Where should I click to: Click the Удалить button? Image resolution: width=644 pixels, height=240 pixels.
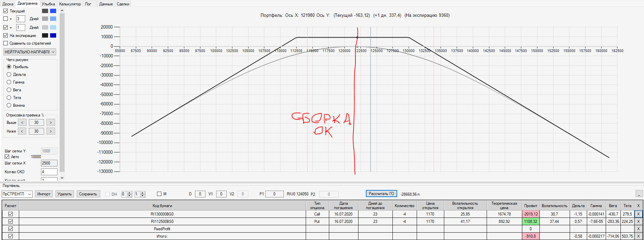(x=65, y=194)
